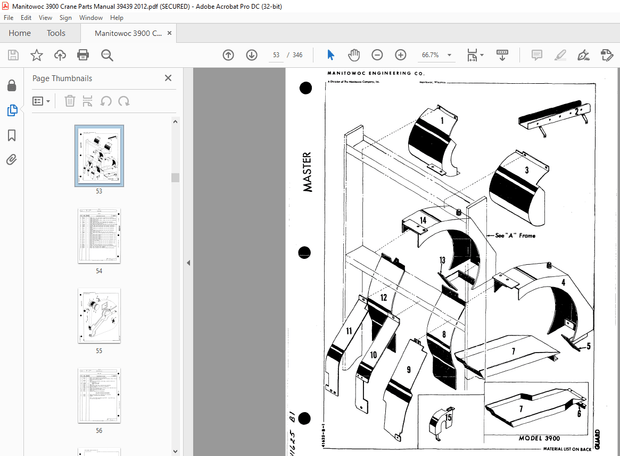Click the print icon

pos(84,55)
